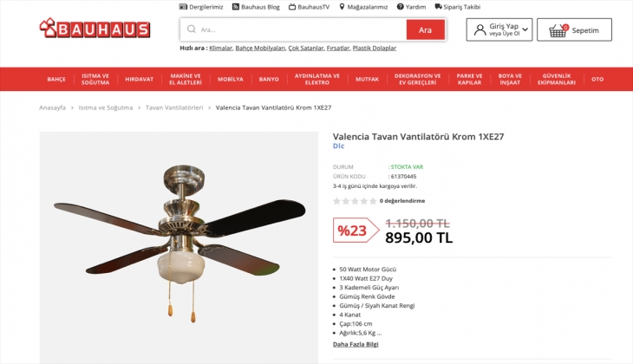633x364 pixels.
Task: Open Mağazalarımız store locator
Action: point(363,7)
